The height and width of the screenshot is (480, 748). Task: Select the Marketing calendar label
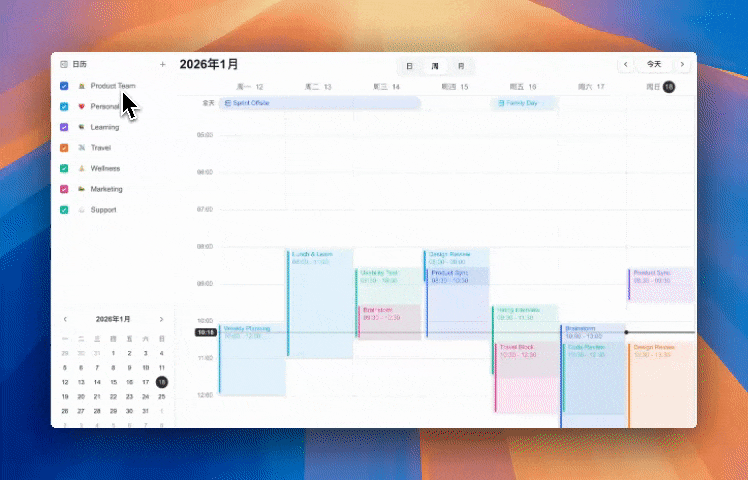(x=106, y=189)
